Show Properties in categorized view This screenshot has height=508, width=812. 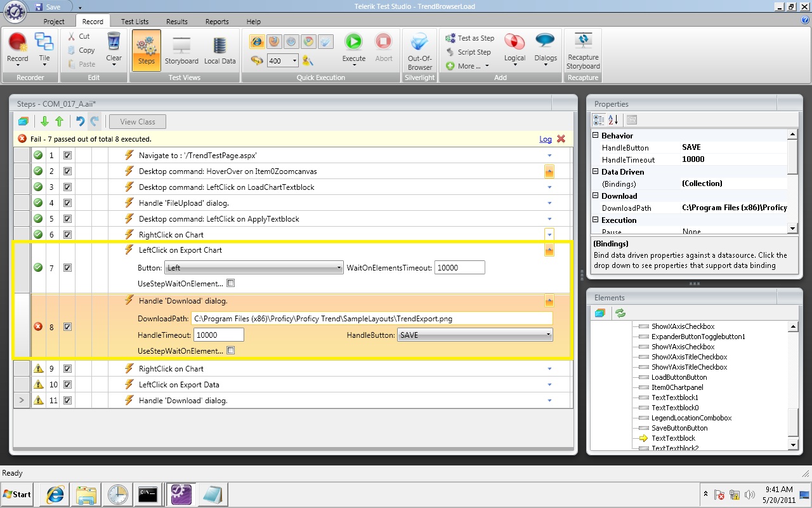point(598,119)
